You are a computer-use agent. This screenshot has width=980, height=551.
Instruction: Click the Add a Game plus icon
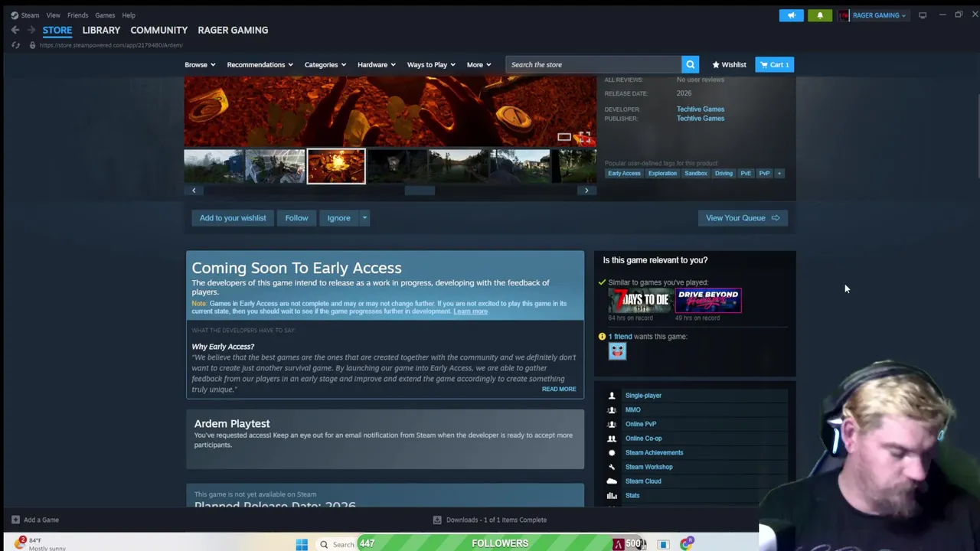pyautogui.click(x=15, y=520)
